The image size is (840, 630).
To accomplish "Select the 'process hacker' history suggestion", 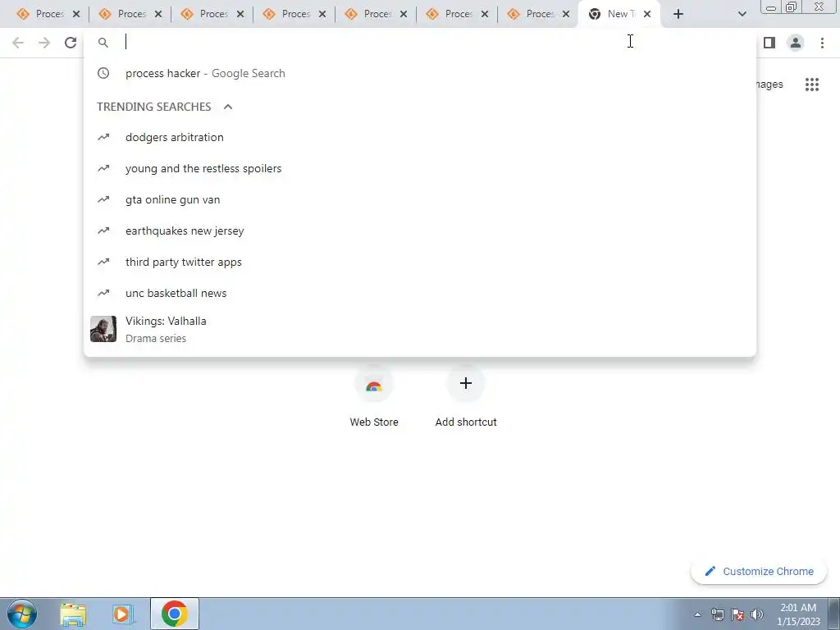I will click(420, 73).
